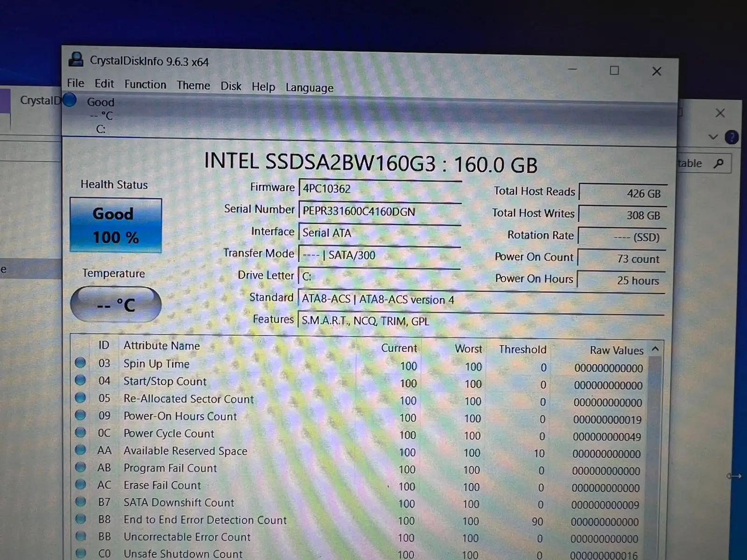Click status circle for Program Fail Count
Image resolution: width=747 pixels, height=560 pixels.
tap(80, 467)
